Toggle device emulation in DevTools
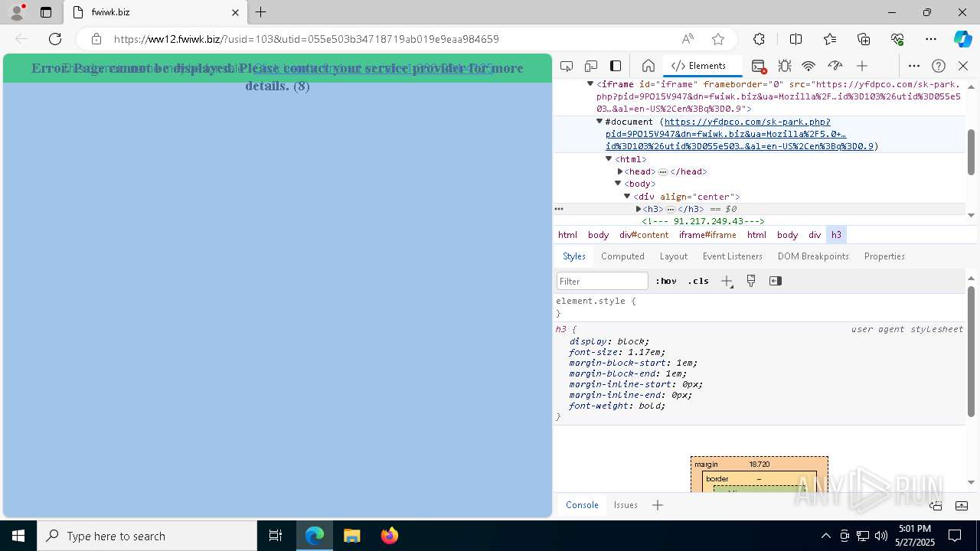The width and height of the screenshot is (980, 551). [591, 66]
